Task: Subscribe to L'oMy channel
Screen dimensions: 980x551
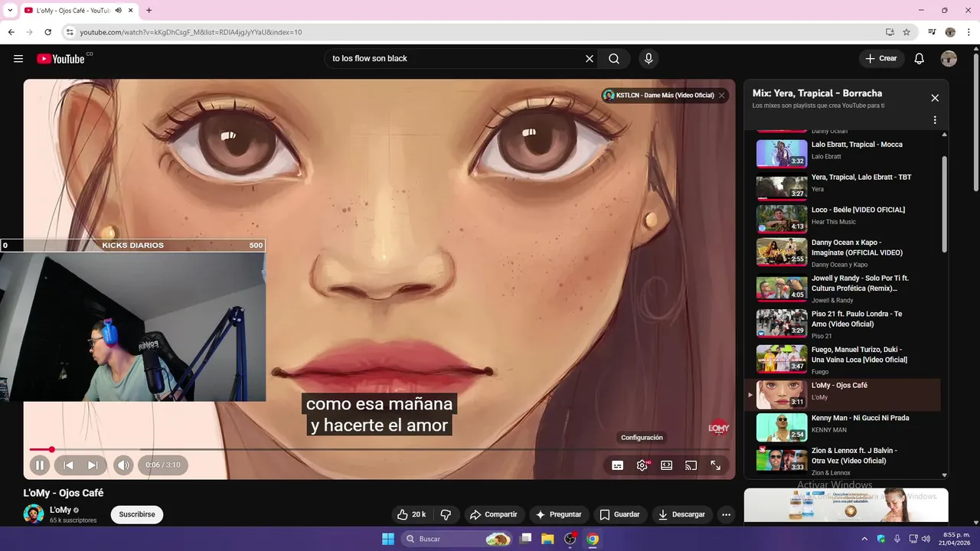Action: [x=137, y=514]
